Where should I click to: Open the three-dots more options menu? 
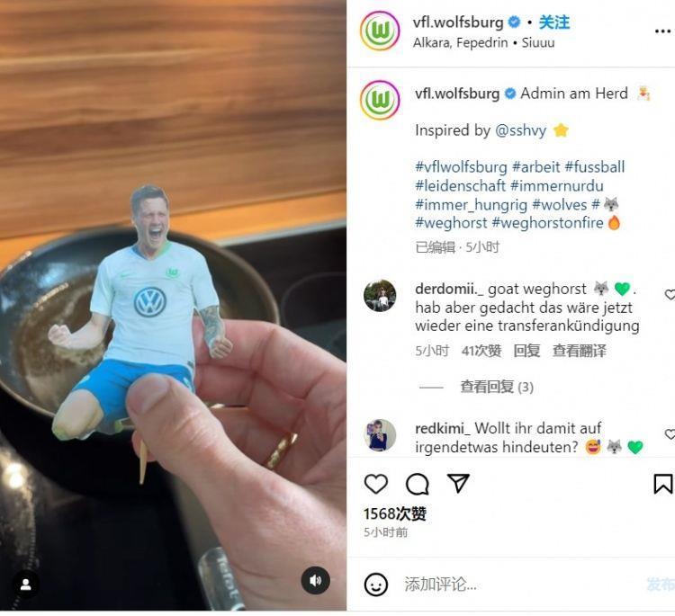pos(663,31)
